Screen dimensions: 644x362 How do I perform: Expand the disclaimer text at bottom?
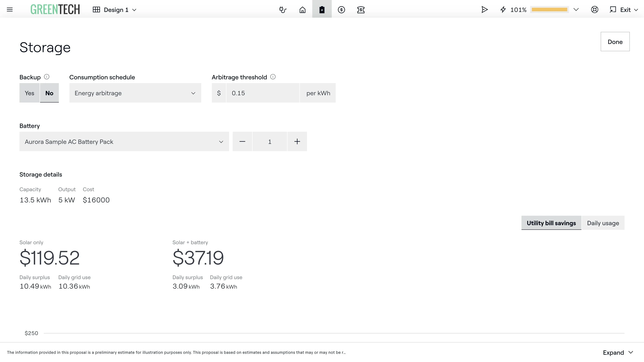coord(618,352)
